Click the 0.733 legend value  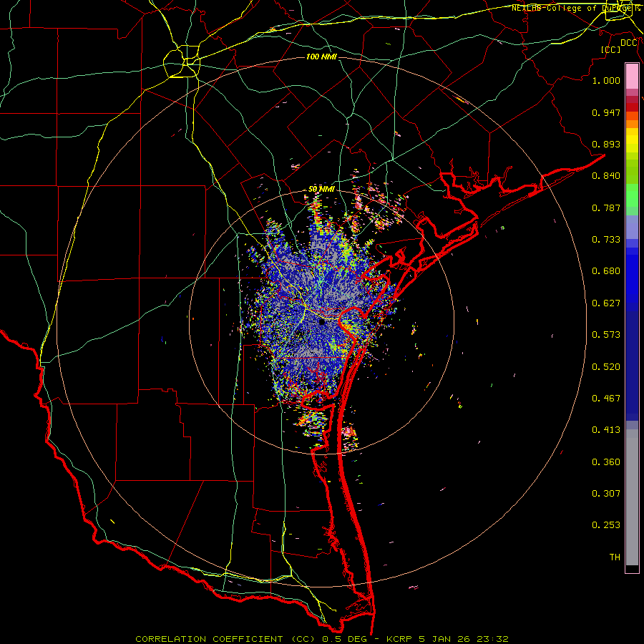[x=606, y=240]
